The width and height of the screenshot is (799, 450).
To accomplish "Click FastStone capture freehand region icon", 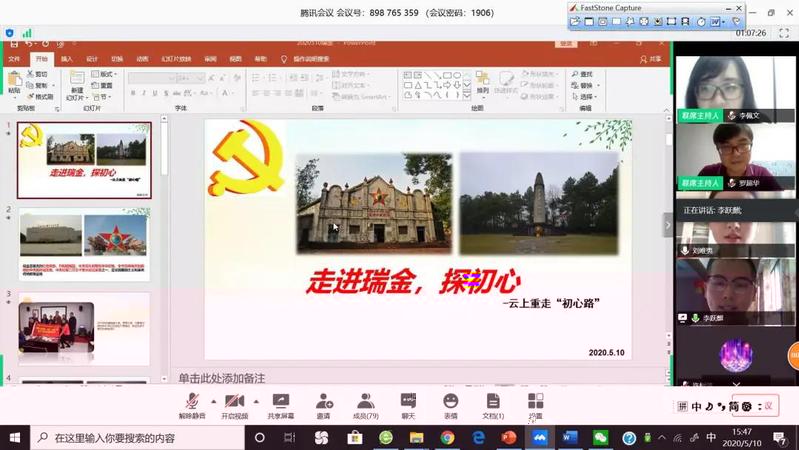I will pos(630,21).
